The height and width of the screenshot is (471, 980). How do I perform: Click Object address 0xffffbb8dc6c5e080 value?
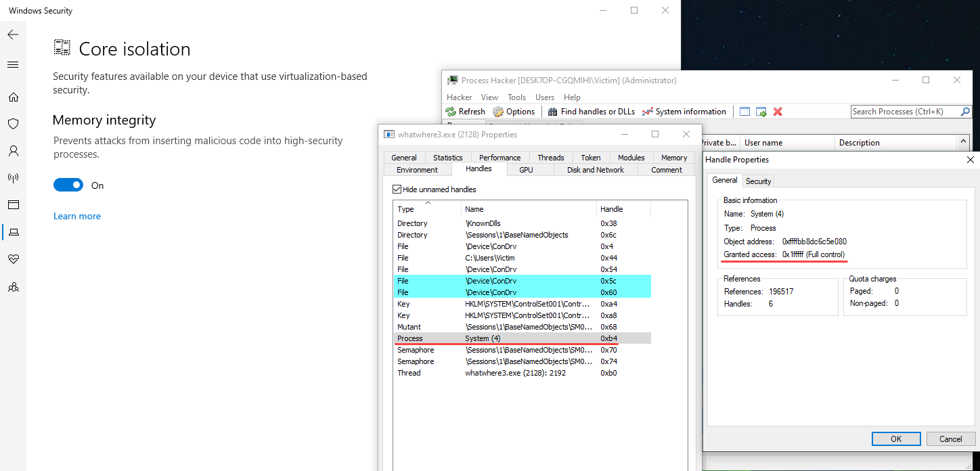[x=814, y=242]
